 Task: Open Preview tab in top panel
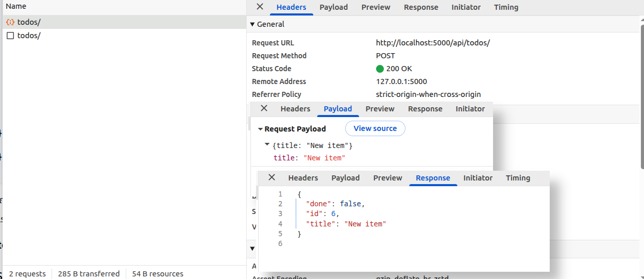click(x=376, y=7)
